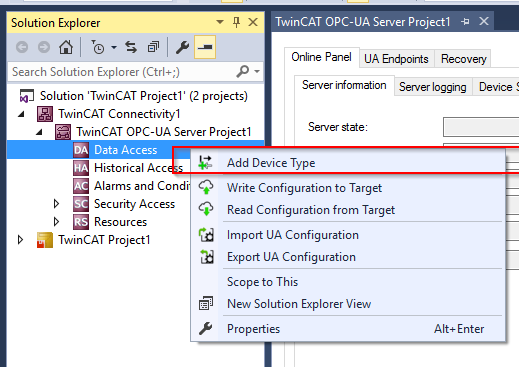Collapse All items in Solution Explorer

153,47
